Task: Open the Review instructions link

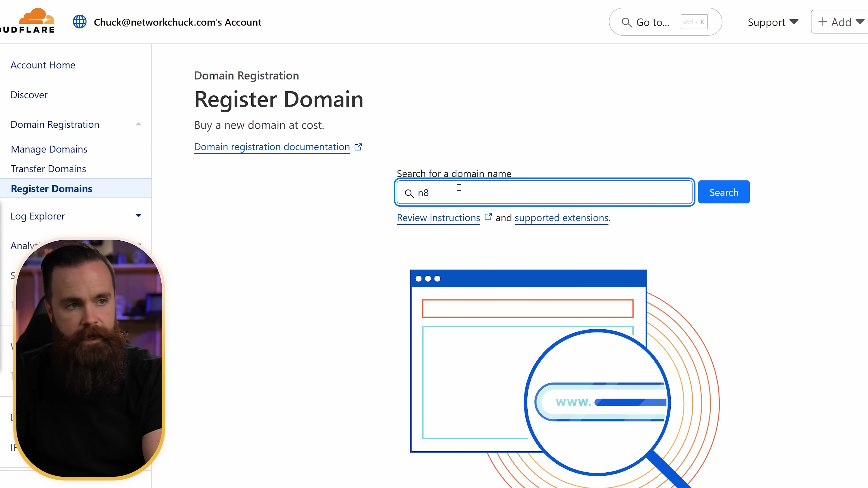Action: [438, 218]
